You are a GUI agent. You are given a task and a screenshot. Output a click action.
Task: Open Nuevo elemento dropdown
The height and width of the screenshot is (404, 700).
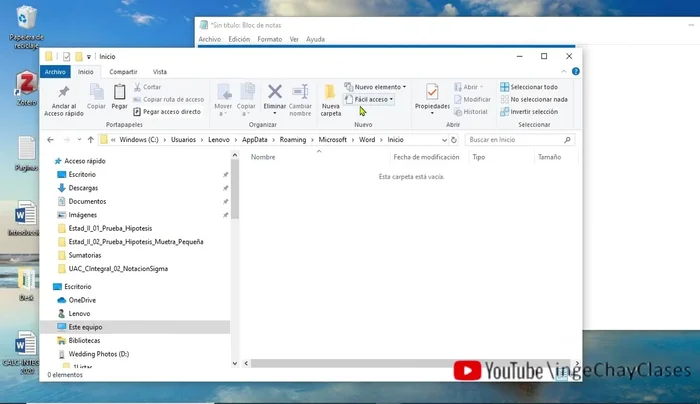[x=375, y=87]
